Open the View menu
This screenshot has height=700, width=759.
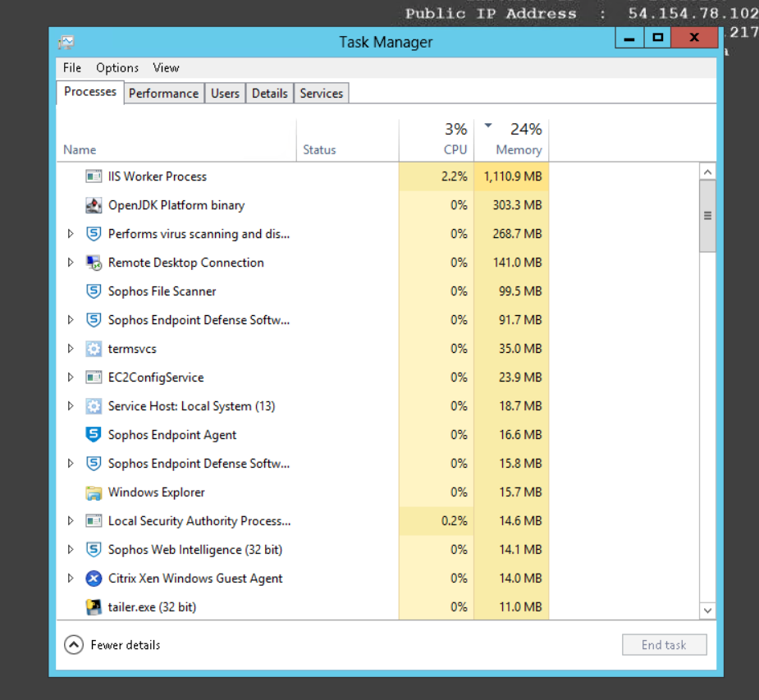pos(166,68)
